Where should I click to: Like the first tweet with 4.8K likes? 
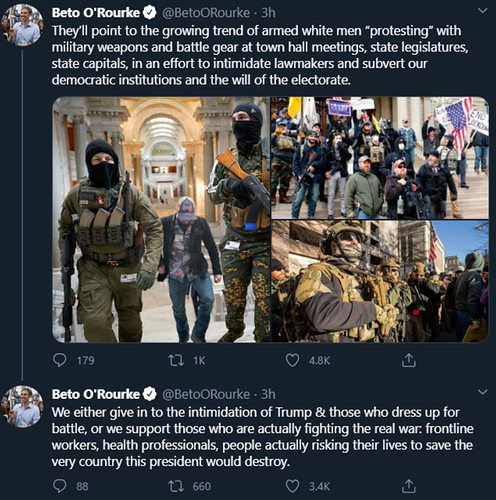[x=292, y=360]
